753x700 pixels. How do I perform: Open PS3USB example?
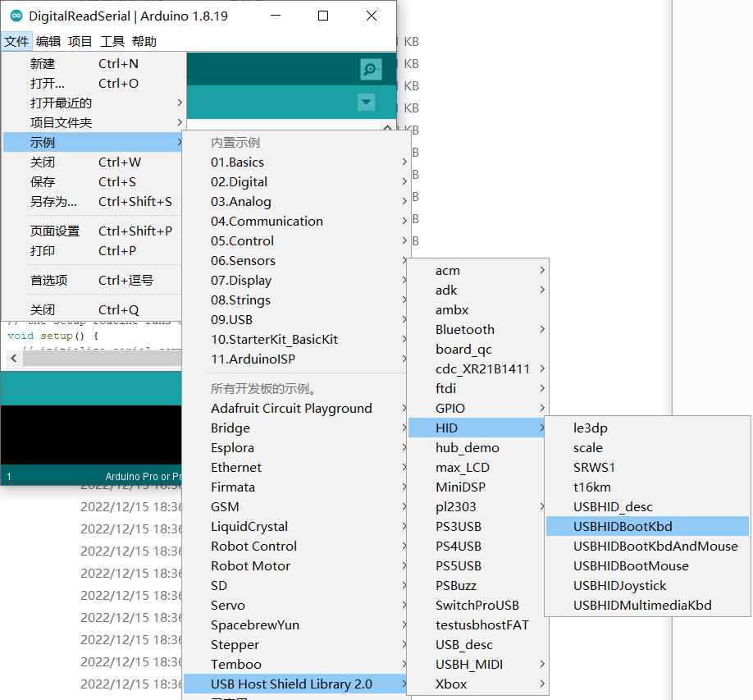478,527
